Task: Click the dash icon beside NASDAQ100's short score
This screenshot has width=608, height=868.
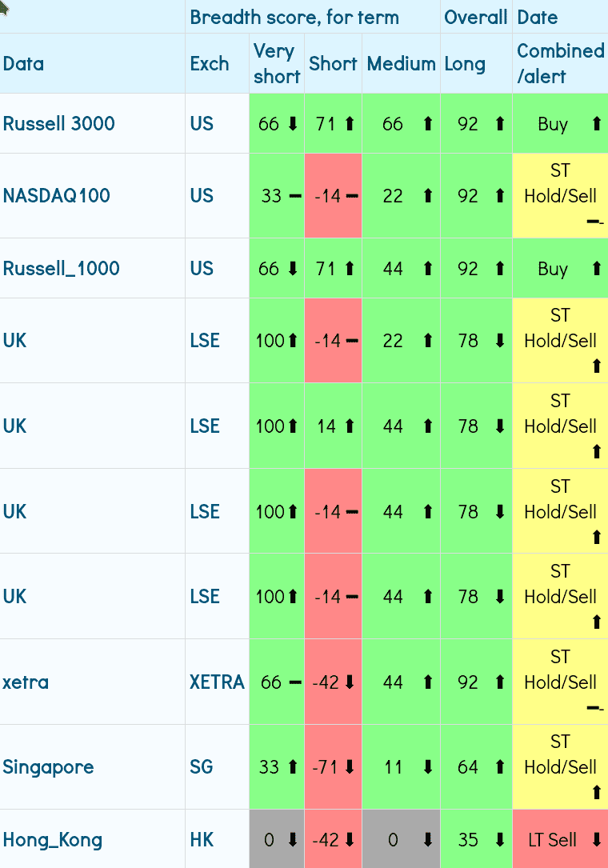Action: pyautogui.click(x=351, y=196)
